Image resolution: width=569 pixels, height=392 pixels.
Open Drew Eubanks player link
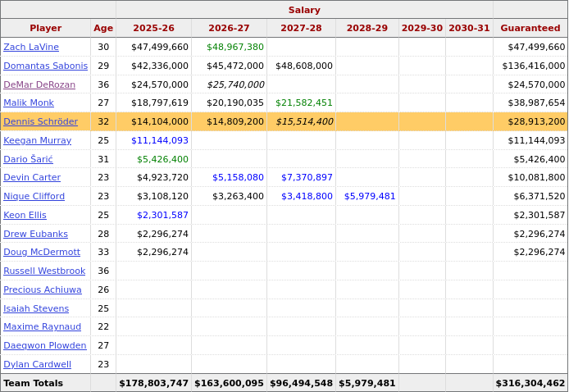coord(35,234)
